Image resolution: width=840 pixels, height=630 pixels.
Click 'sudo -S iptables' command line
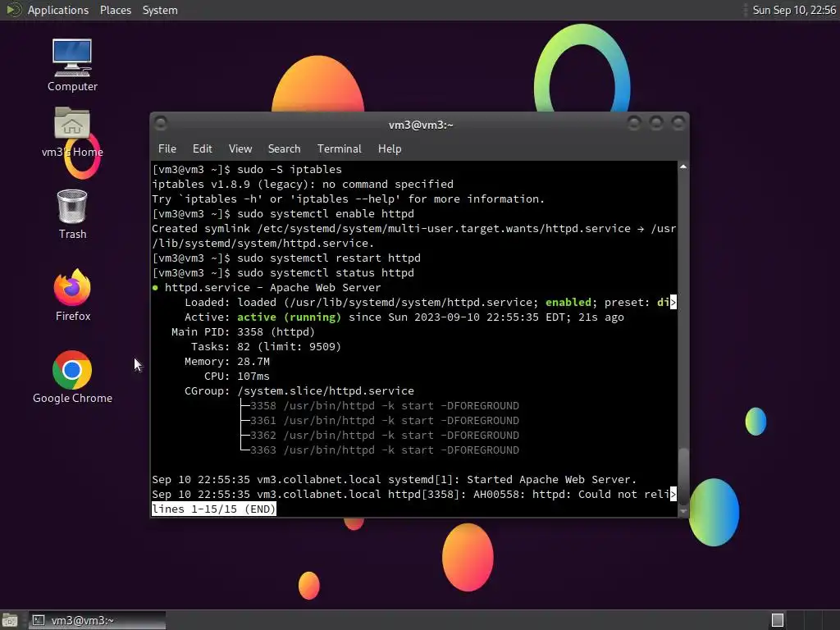click(x=246, y=169)
